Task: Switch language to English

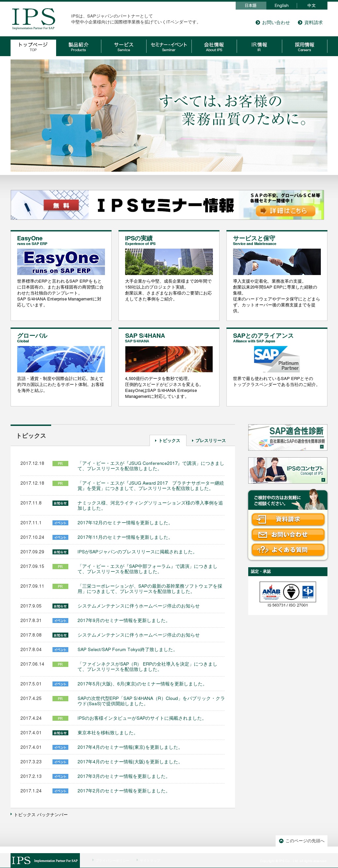Action: (281, 5)
